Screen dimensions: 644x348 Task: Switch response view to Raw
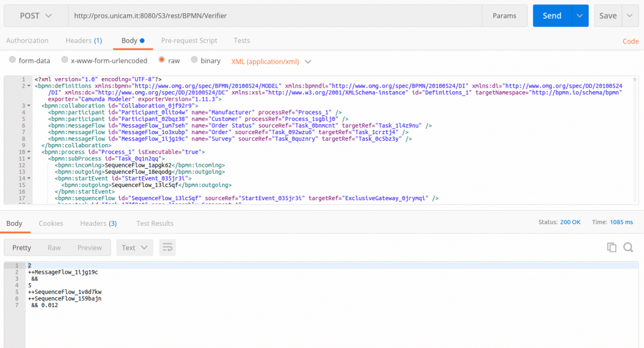click(54, 247)
